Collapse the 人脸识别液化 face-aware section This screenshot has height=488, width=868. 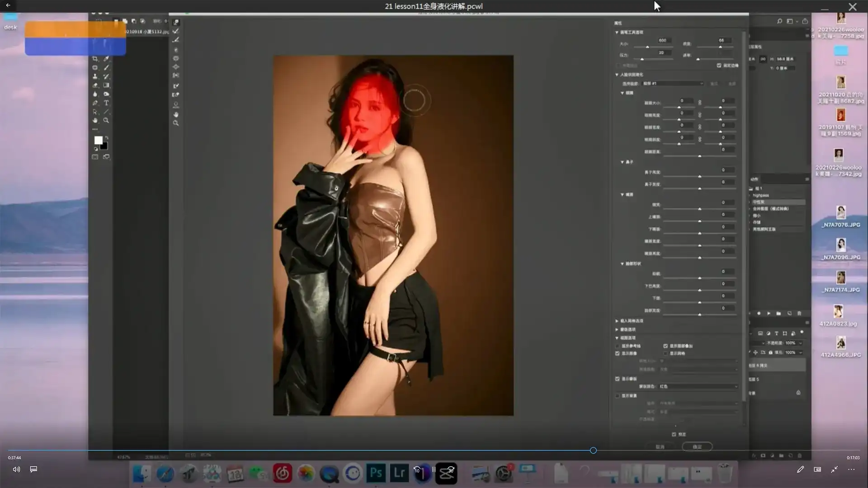point(617,75)
